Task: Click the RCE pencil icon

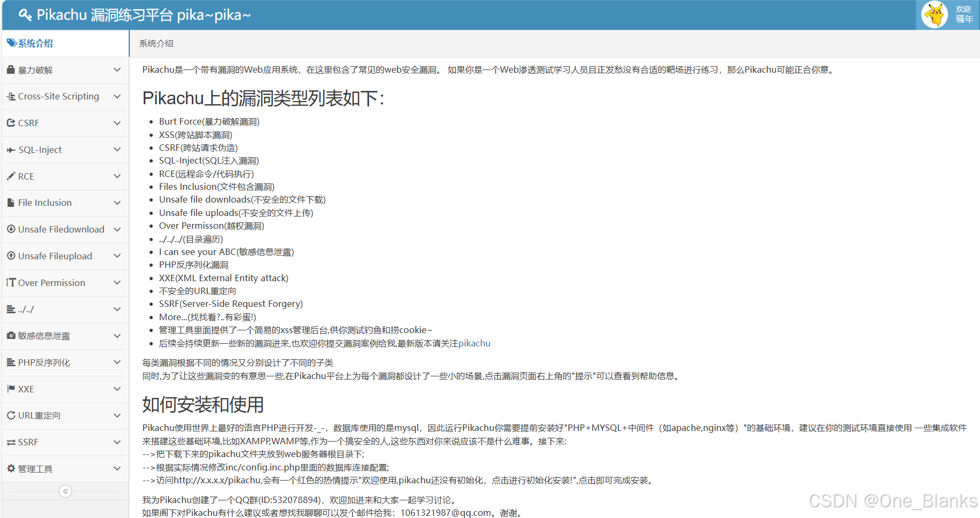Action: (11, 176)
